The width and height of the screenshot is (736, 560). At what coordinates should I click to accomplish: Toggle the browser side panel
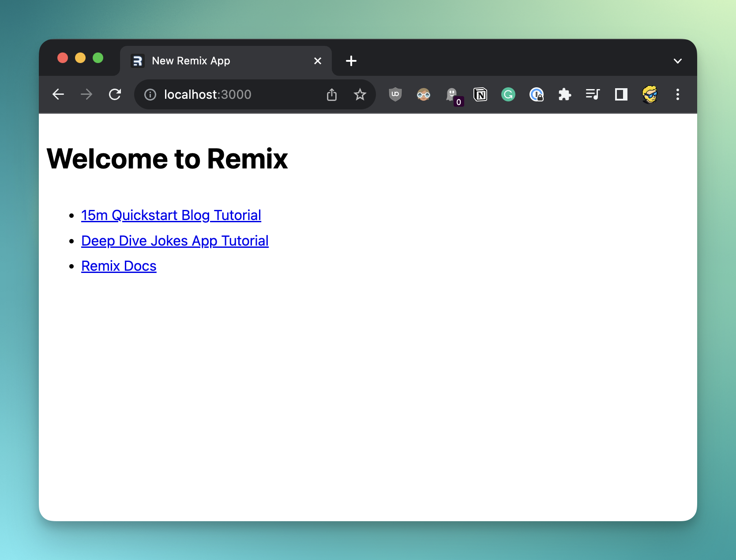pyautogui.click(x=621, y=94)
